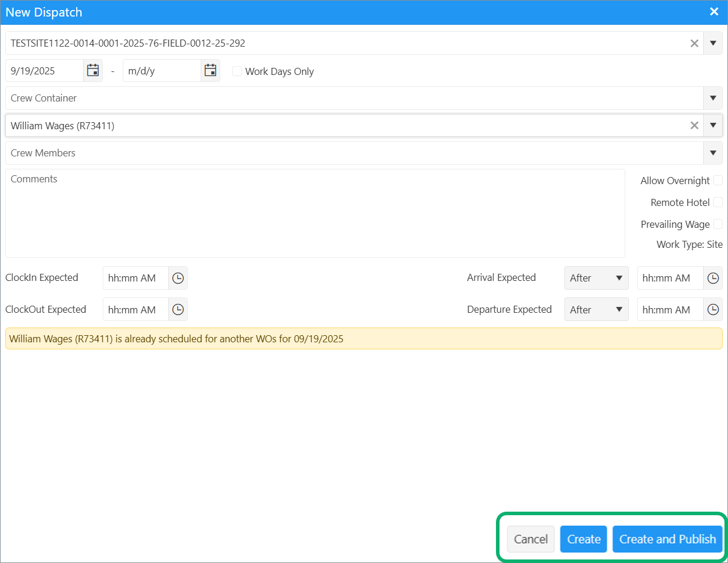Clear the William Wages selection
This screenshot has height=563, width=728.
pos(694,125)
